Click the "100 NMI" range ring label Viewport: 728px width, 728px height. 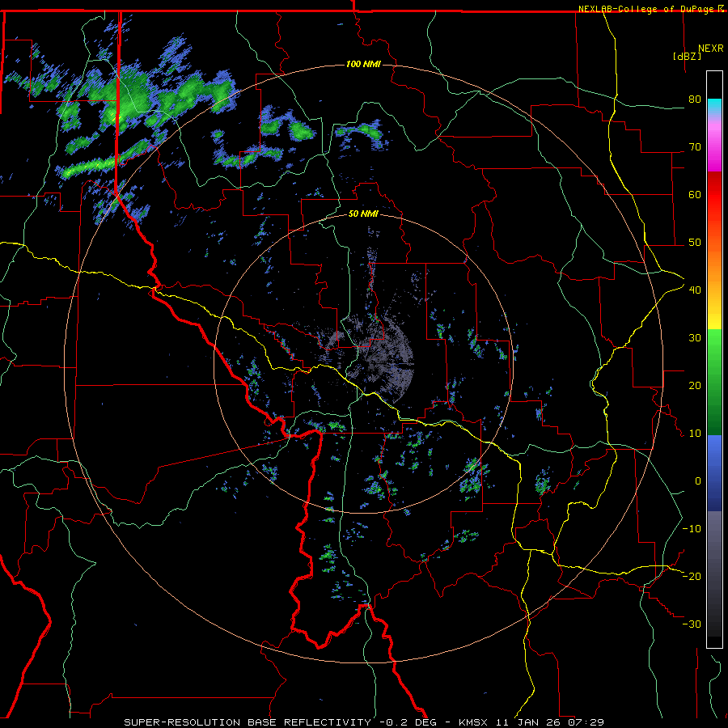(x=363, y=64)
